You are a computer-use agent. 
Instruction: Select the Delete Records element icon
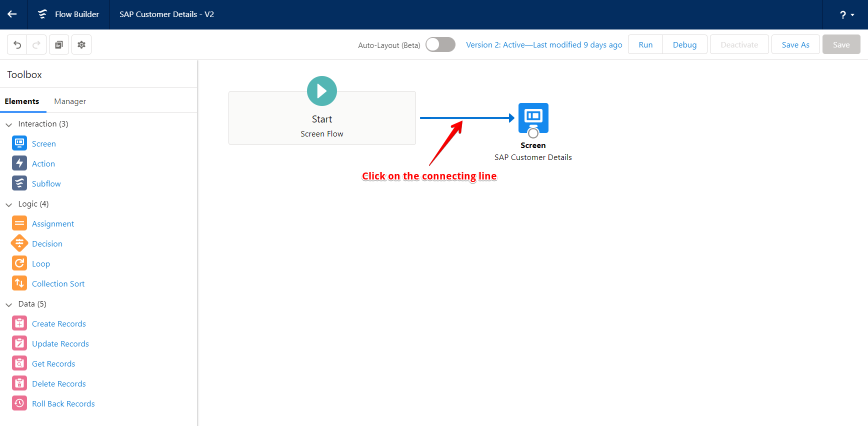coord(19,383)
